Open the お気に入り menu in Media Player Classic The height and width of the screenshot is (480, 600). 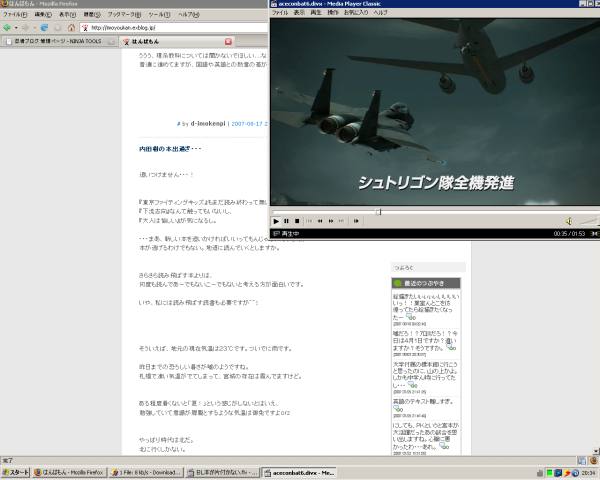(x=356, y=13)
